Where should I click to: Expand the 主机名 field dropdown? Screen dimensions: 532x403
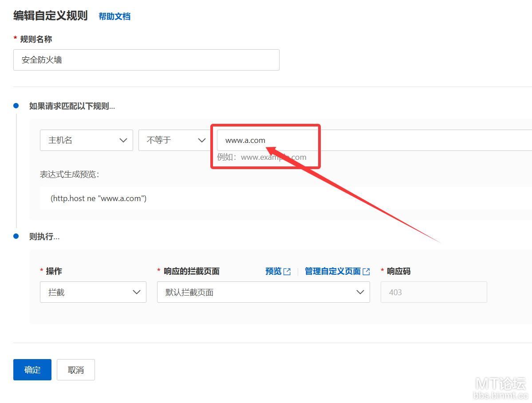point(86,140)
